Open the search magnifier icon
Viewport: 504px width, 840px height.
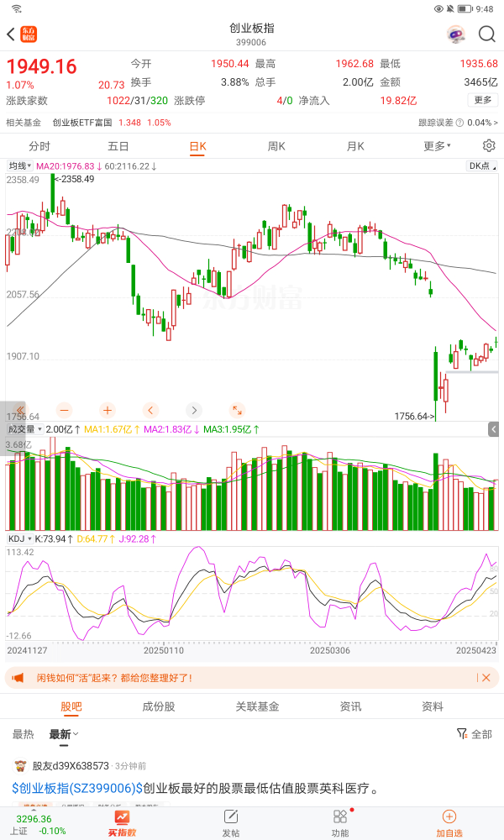tap(487, 34)
